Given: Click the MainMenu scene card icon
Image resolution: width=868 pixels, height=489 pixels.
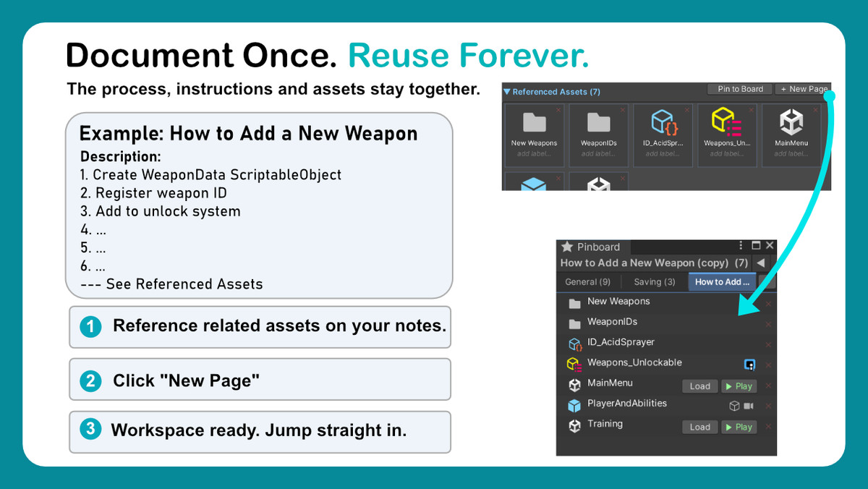Looking at the screenshot, I should 792,122.
